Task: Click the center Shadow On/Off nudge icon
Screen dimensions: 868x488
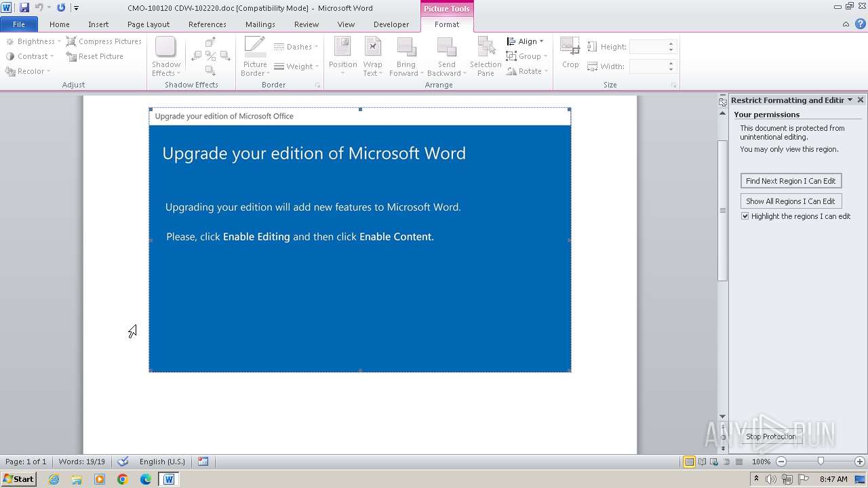Action: (x=211, y=56)
